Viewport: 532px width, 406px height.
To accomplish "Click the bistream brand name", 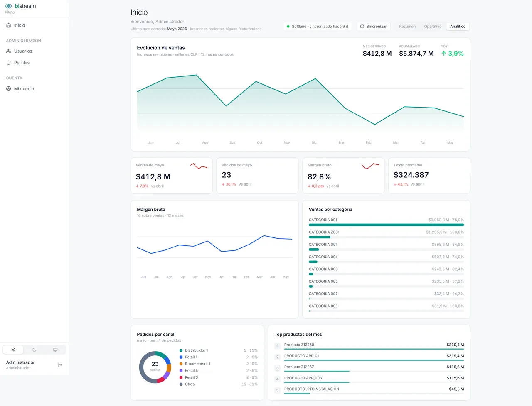I will pos(25,6).
